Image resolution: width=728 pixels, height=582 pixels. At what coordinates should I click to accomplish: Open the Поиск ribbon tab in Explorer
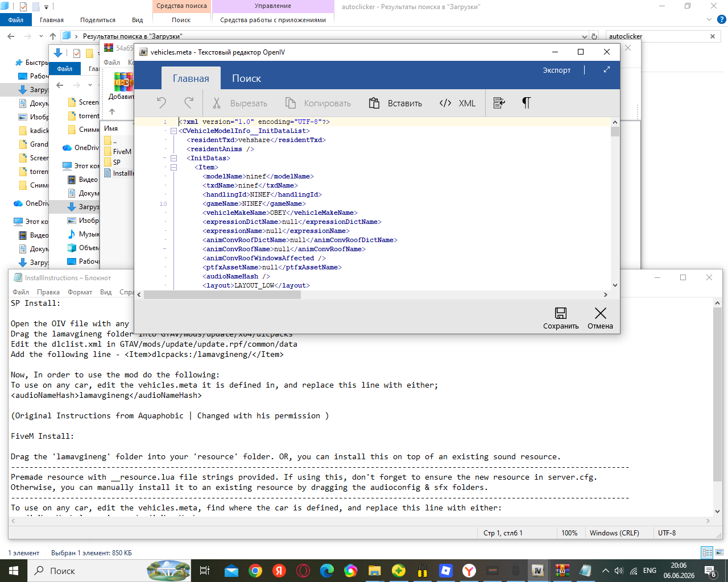pyautogui.click(x=181, y=20)
